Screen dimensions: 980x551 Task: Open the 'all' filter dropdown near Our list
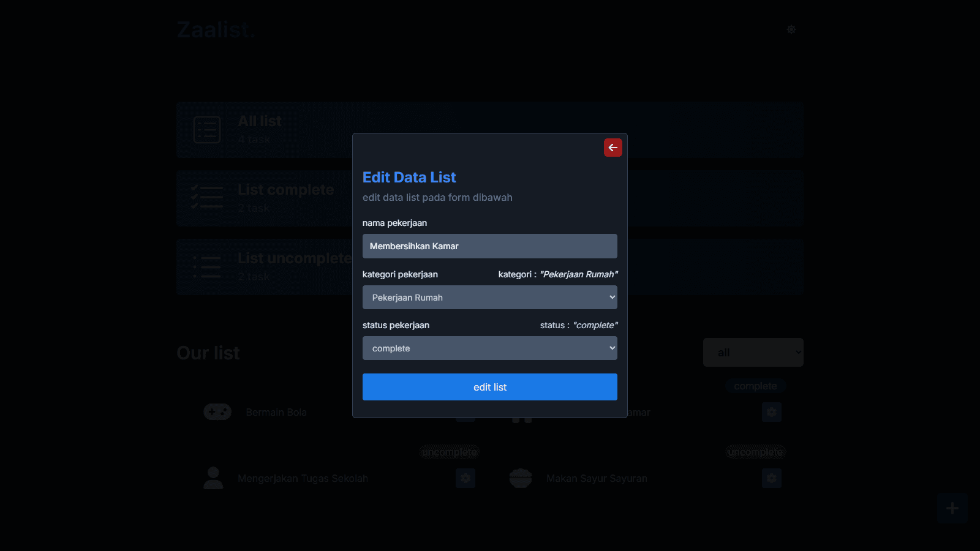[753, 352]
